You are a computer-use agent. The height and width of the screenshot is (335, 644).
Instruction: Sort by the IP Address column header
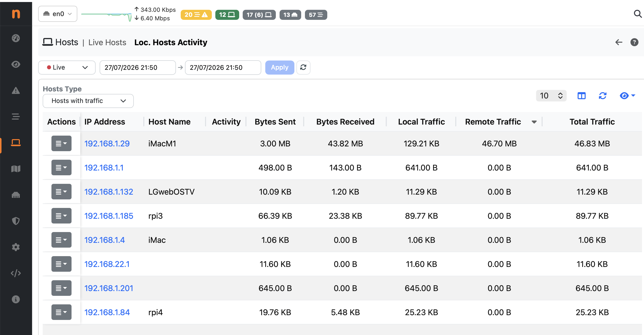pyautogui.click(x=105, y=122)
